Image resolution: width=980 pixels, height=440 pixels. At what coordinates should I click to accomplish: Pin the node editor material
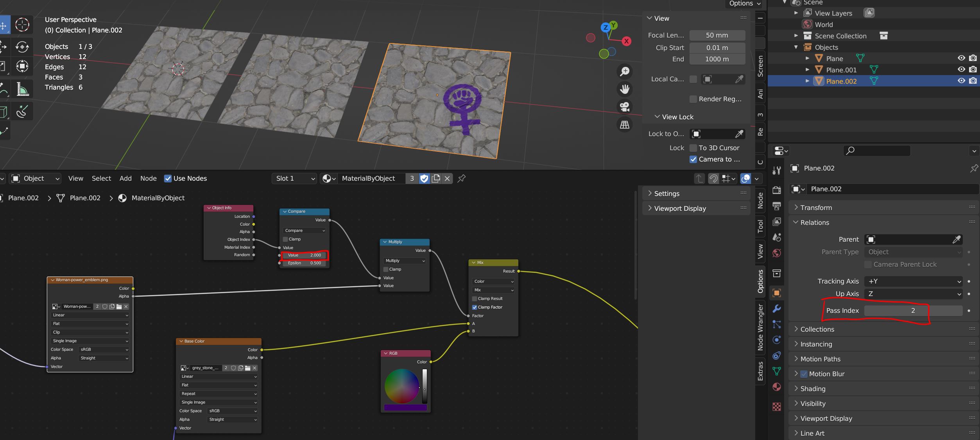(462, 179)
